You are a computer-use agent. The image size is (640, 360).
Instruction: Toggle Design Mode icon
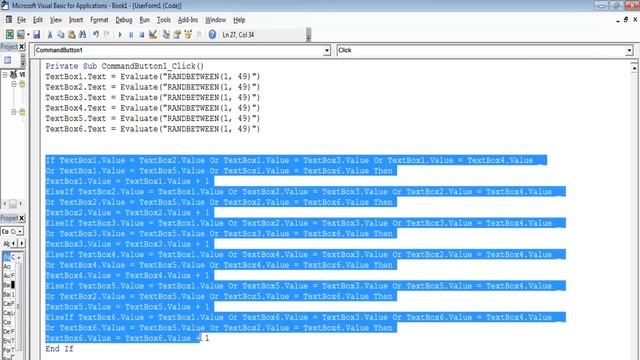[153, 35]
